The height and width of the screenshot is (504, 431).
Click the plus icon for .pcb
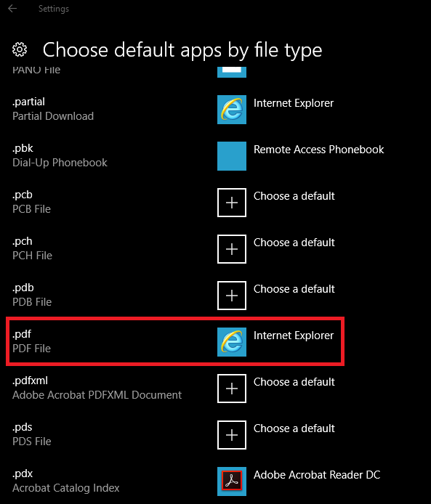(x=232, y=203)
